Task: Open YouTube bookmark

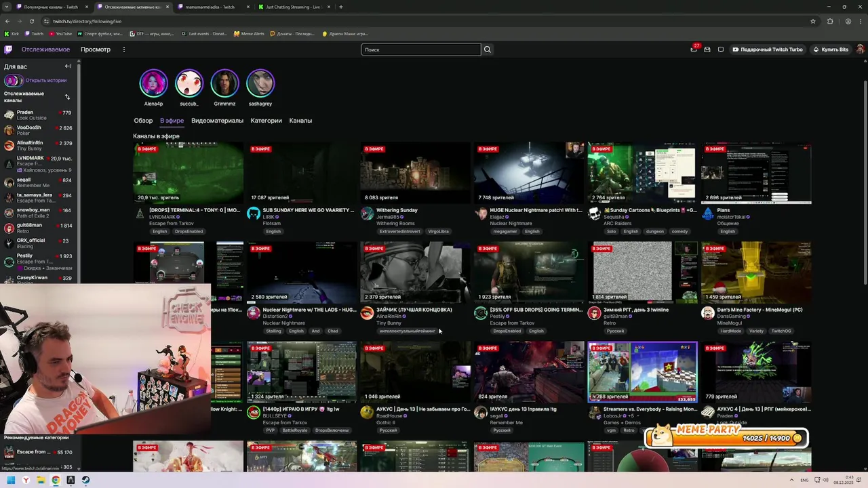Action: point(60,33)
